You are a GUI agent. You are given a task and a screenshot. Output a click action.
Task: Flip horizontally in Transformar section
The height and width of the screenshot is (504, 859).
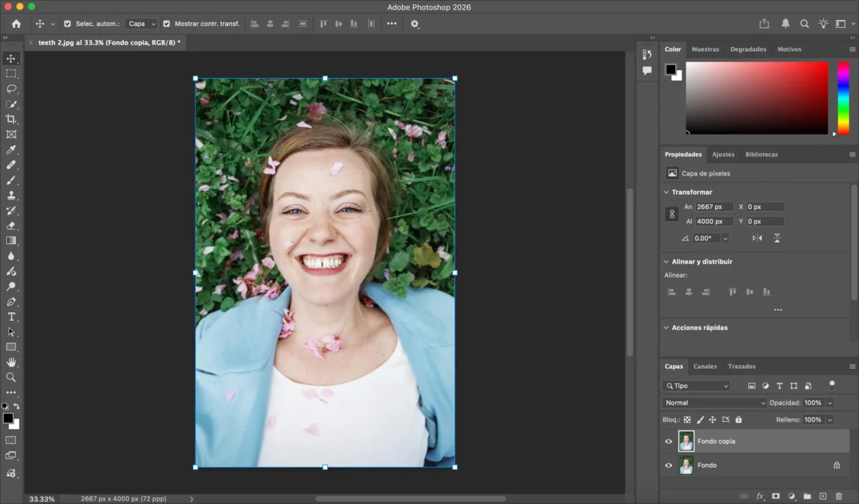tap(757, 238)
